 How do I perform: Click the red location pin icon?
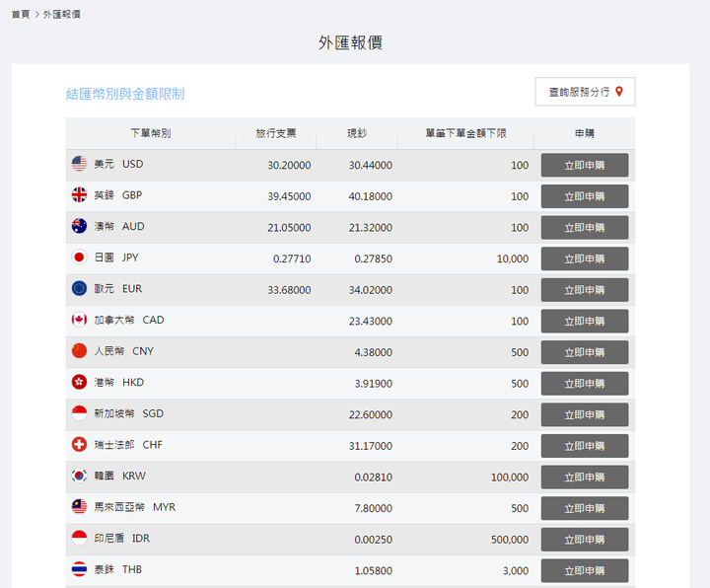[x=619, y=92]
